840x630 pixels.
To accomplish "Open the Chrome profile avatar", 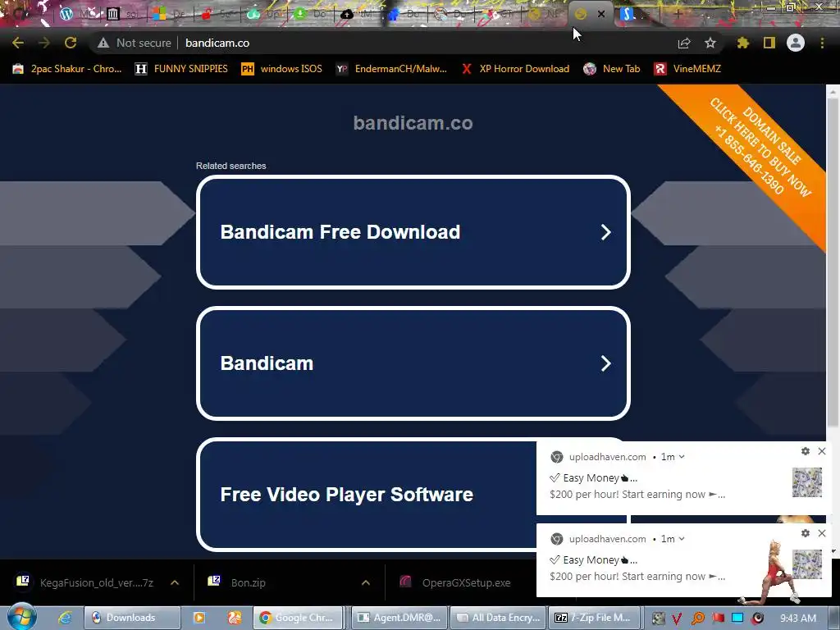I will click(796, 43).
